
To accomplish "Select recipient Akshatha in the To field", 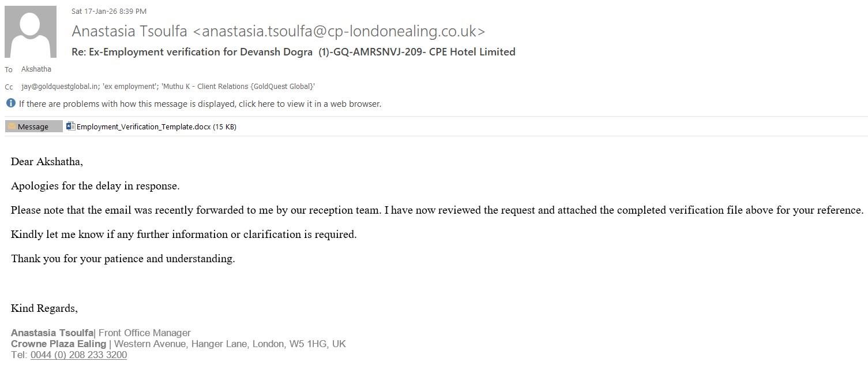I will click(x=36, y=69).
